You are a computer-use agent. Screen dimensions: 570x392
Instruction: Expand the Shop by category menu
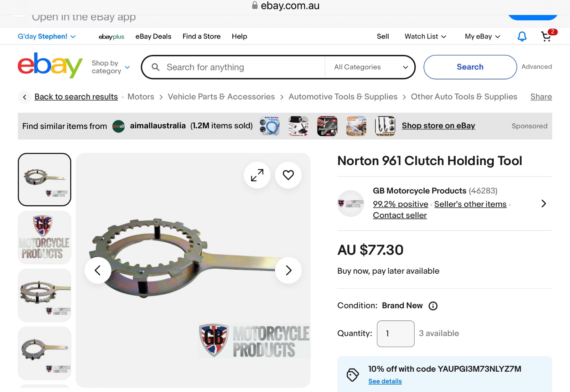point(110,67)
